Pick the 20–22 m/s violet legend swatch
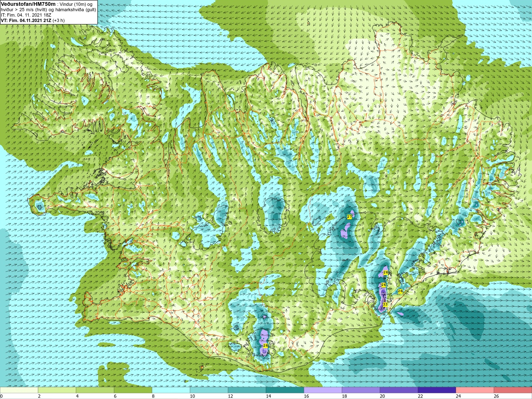 tap(399, 390)
